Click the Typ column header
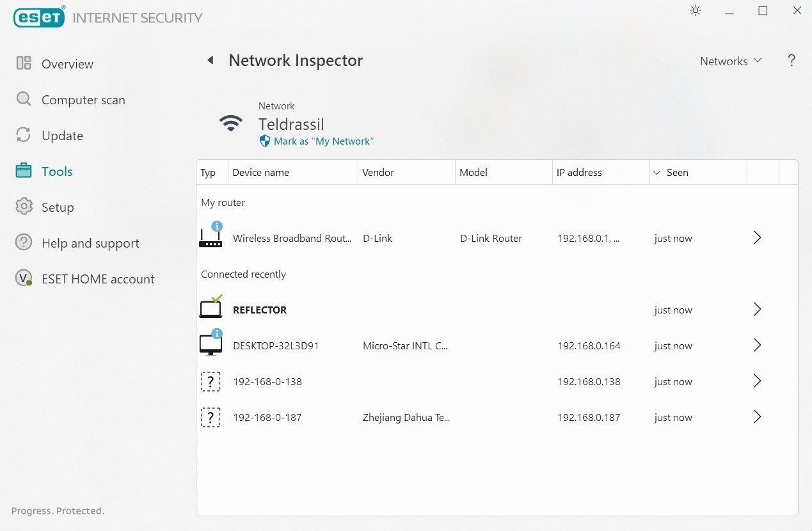 [x=212, y=172]
